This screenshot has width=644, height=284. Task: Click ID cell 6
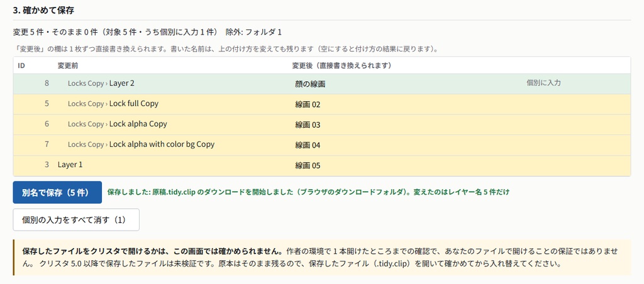click(47, 124)
